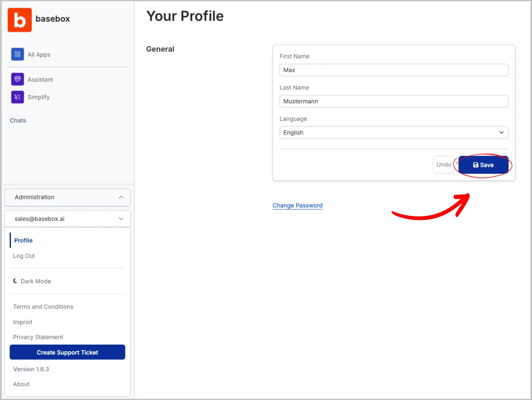
Task: Open the Imprint link
Action: pos(23,322)
